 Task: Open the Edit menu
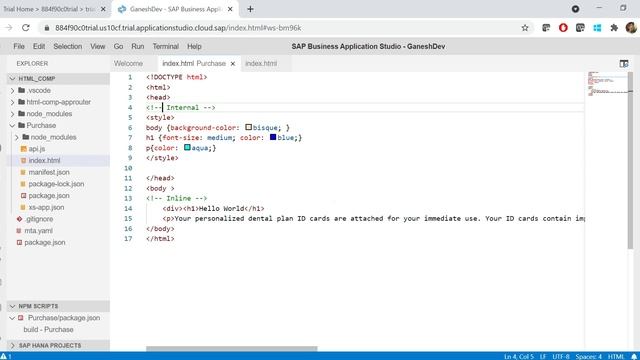coord(39,47)
